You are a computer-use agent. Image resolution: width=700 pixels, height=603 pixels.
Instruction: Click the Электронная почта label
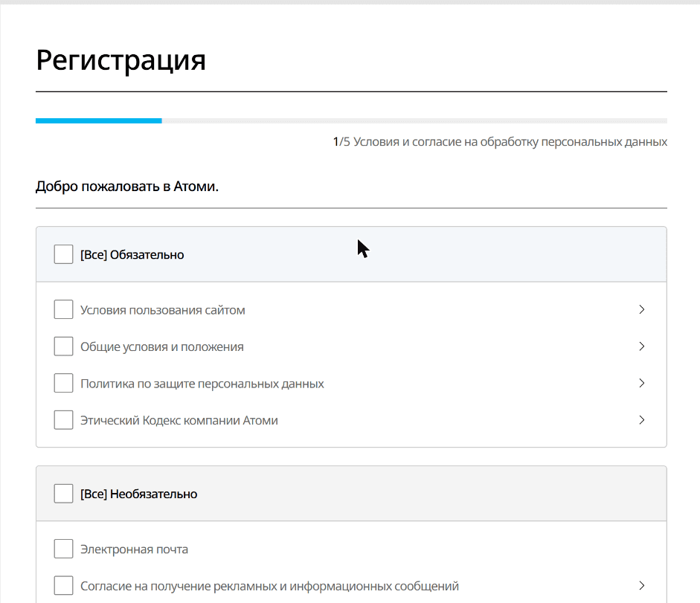pos(134,549)
